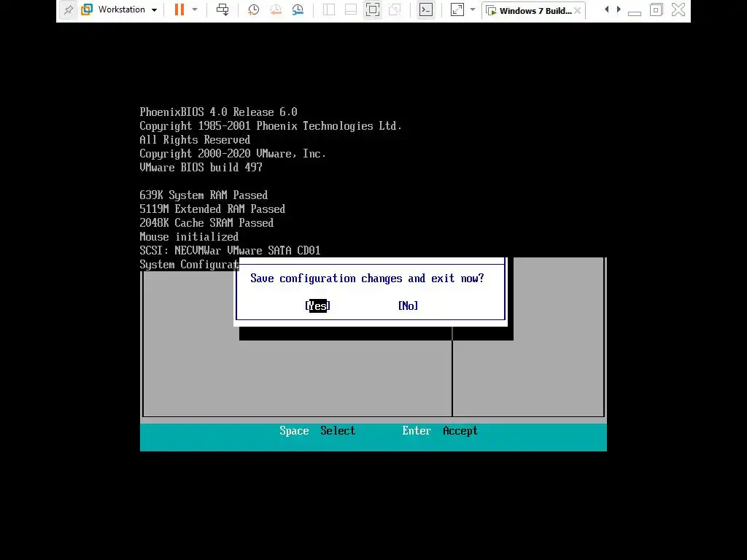Viewport: 747px width, 560px height.
Task: Click the 'Enter' key hint in the BIOS footer
Action: tap(417, 430)
